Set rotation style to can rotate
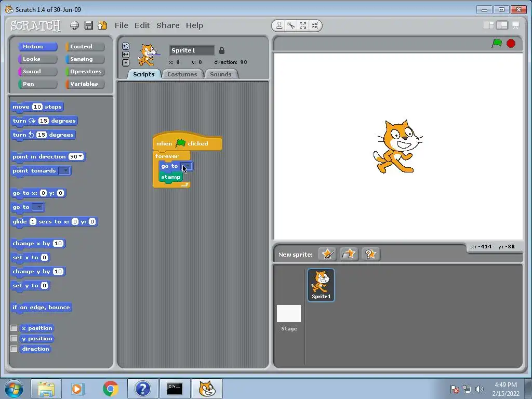The image size is (532, 399). [126, 46]
